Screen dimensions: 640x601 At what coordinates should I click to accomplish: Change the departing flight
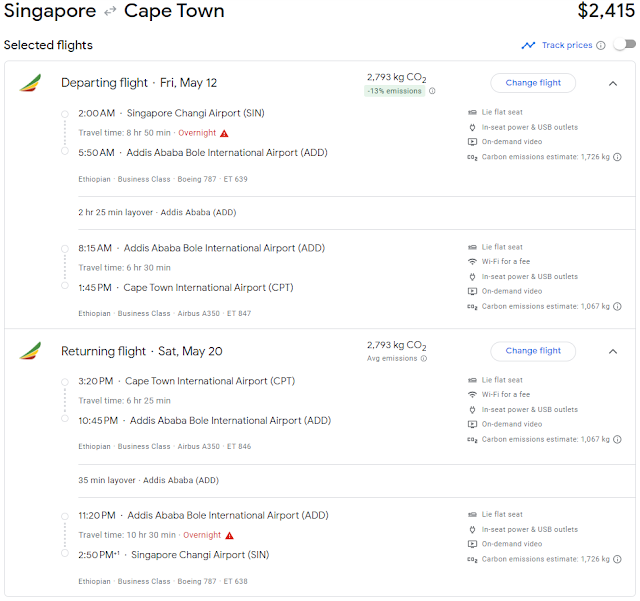533,83
